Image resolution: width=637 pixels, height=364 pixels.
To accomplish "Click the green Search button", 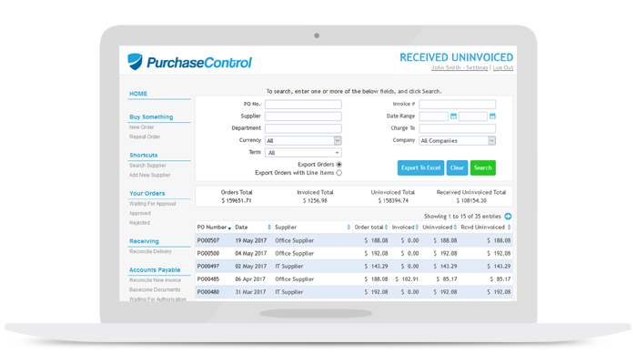I will pos(482,167).
